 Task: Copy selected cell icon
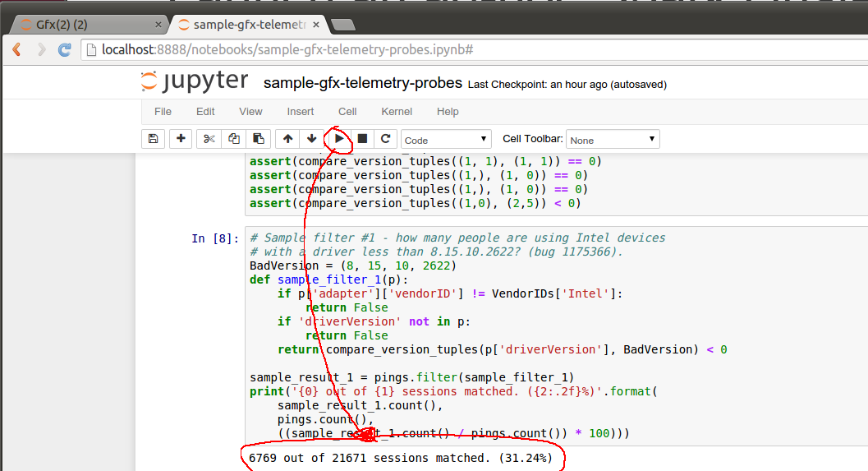[233, 139]
